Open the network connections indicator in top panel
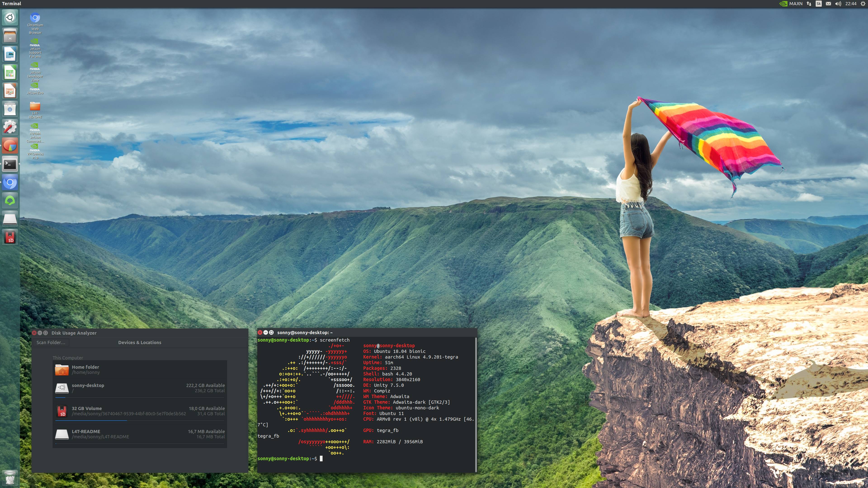The image size is (868, 488). [809, 4]
